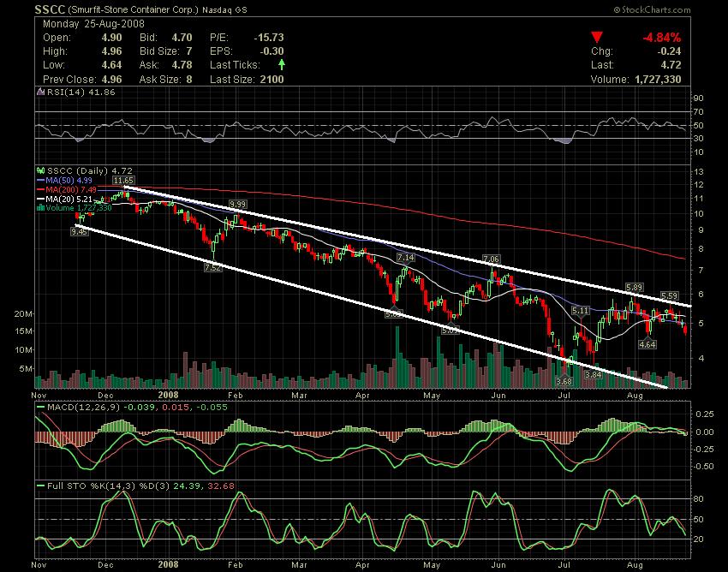Click the SSCC ticker symbol in the title

pyautogui.click(x=50, y=9)
